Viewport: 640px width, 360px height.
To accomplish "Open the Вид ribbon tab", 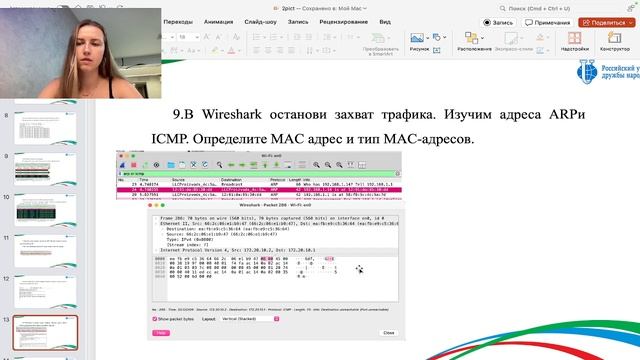I will tap(385, 22).
